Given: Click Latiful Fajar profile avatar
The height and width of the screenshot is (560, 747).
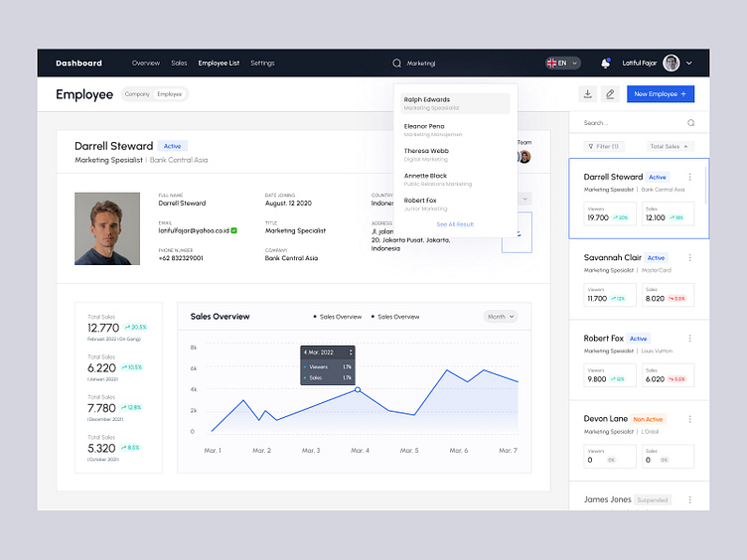Looking at the screenshot, I should pos(672,63).
